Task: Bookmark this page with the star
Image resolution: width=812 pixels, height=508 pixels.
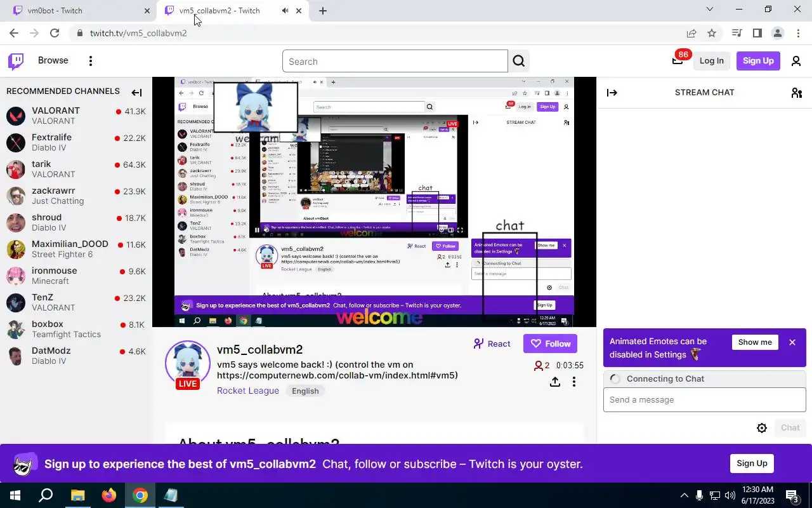Action: pyautogui.click(x=712, y=33)
